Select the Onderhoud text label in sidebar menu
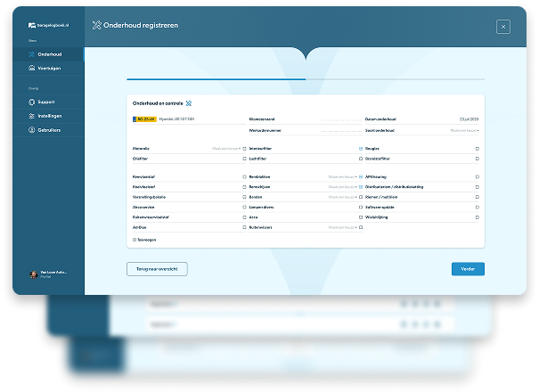This screenshot has height=392, width=539. [x=50, y=54]
